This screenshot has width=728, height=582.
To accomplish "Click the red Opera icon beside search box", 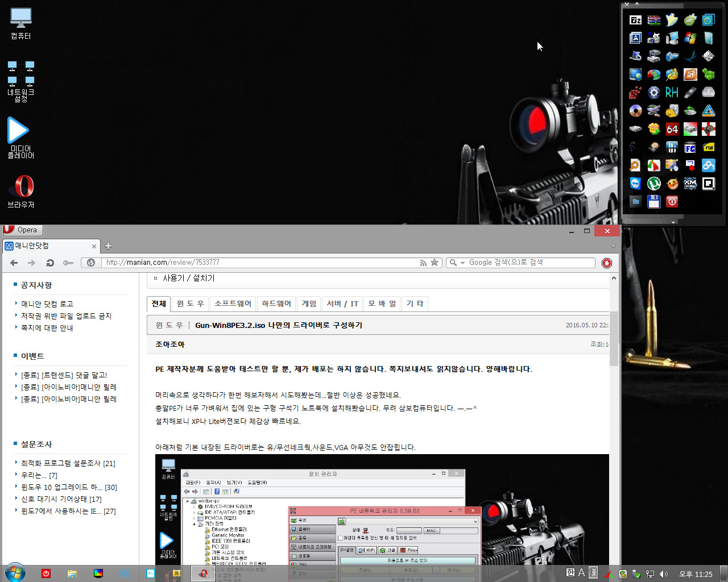I will coord(607,263).
